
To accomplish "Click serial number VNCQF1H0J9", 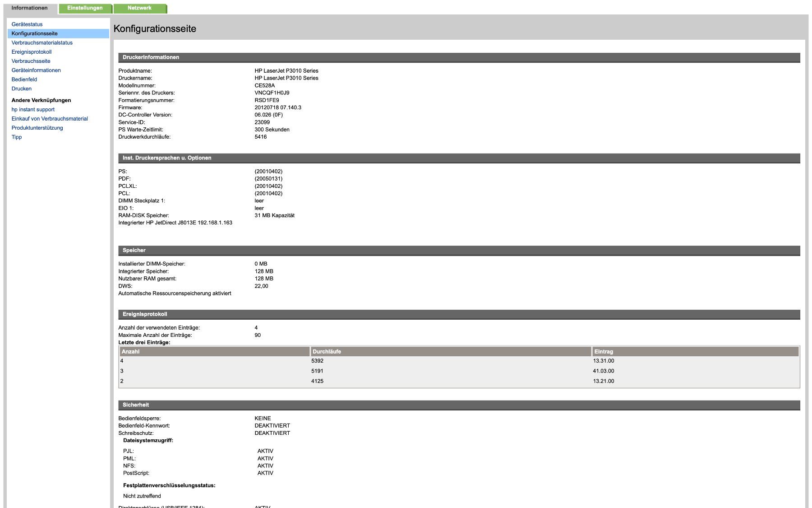I will (272, 93).
